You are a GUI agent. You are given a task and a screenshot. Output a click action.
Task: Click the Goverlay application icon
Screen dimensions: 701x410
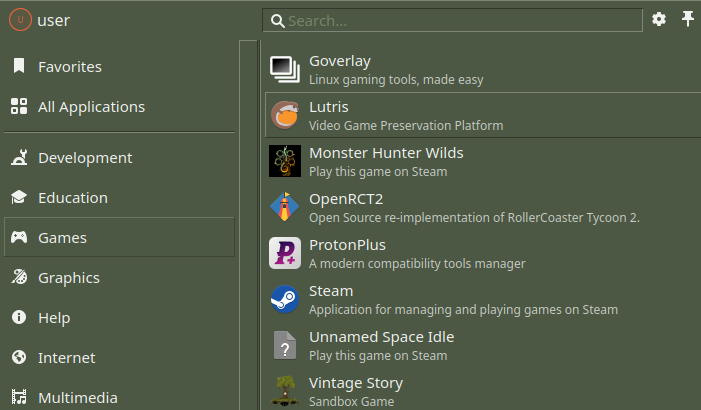tap(285, 69)
